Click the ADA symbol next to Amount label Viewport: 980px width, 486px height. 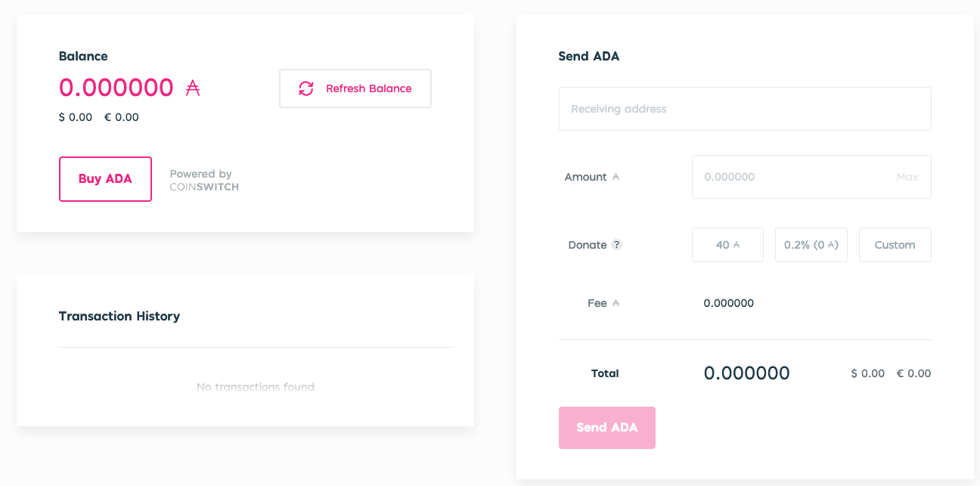pos(616,177)
